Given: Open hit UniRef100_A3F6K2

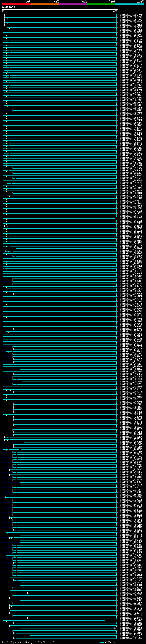Looking at the screenshot, I should pos(131,25).
